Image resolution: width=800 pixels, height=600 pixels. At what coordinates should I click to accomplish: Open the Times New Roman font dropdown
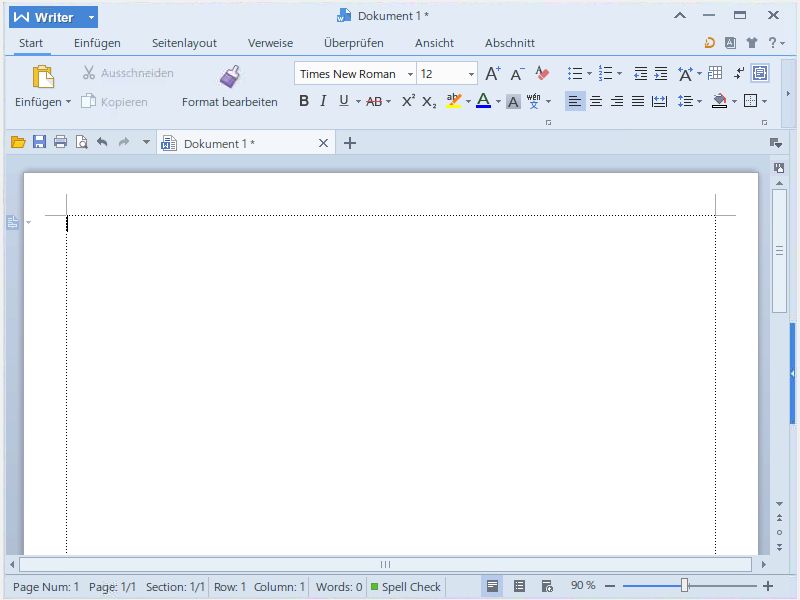tap(409, 73)
